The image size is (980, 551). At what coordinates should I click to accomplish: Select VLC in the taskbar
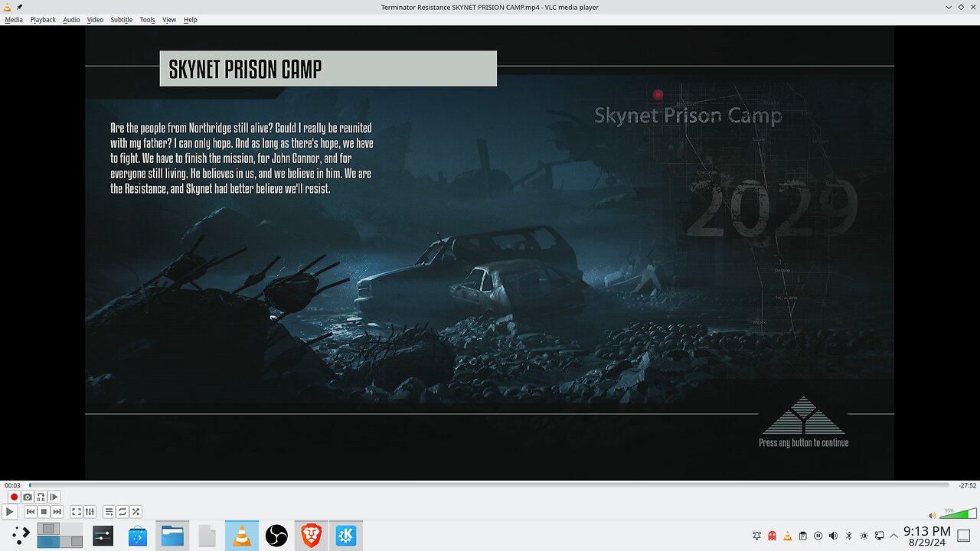point(241,536)
